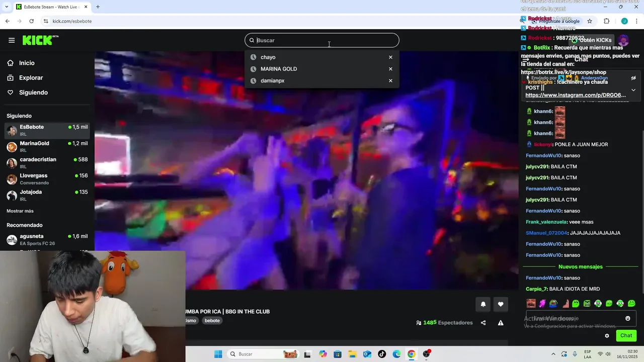Open Chrome profile 'J' avatar
The height and width of the screenshot is (362, 644).
624,21
